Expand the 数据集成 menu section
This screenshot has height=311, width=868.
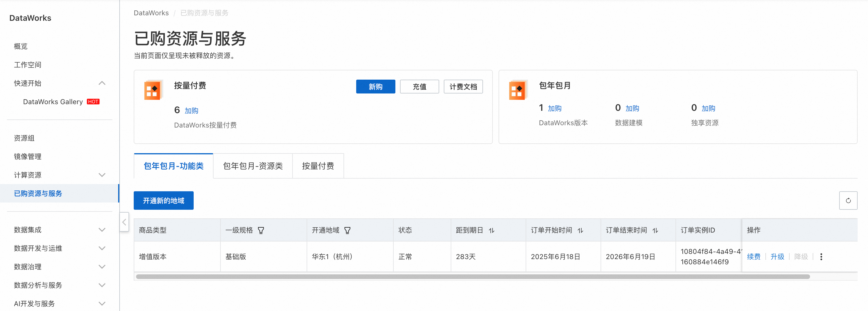(102, 230)
